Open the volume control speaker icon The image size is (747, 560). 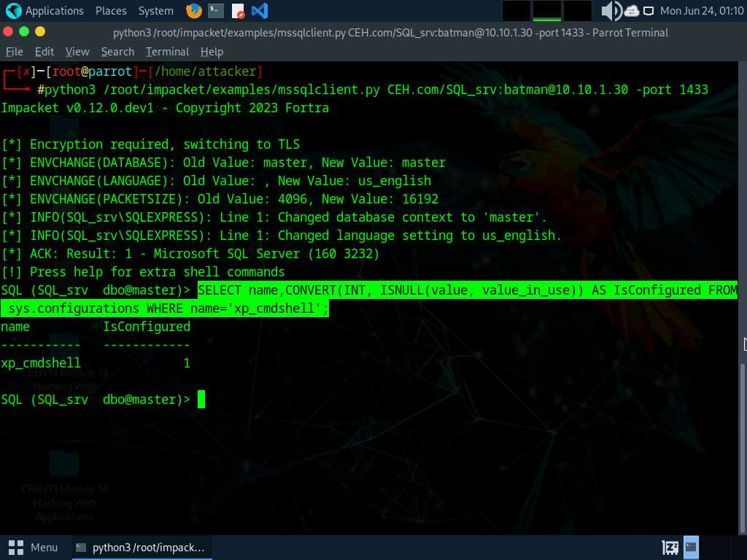coord(611,11)
